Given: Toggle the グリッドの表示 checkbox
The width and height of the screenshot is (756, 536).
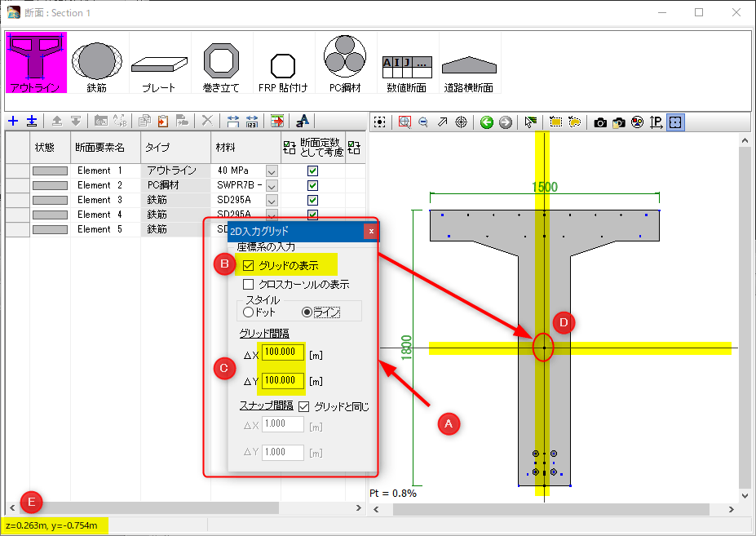Looking at the screenshot, I should click(x=248, y=265).
